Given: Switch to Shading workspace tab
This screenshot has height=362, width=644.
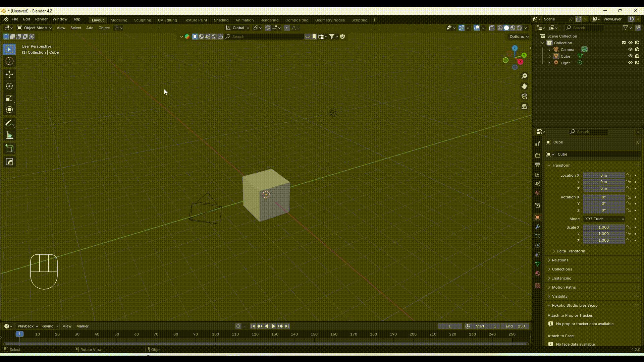Looking at the screenshot, I should (x=221, y=20).
